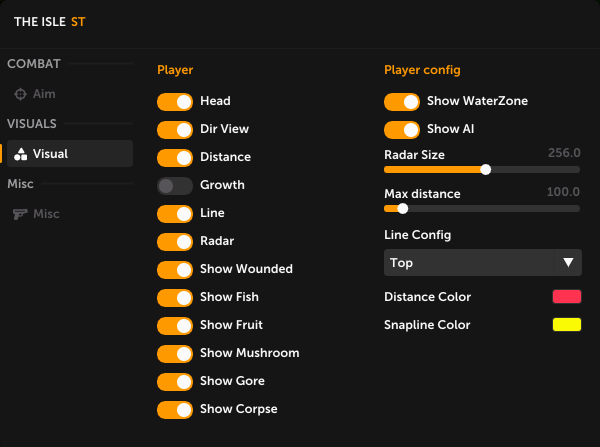
Task: Click the Max distance slider knob
Action: [403, 208]
